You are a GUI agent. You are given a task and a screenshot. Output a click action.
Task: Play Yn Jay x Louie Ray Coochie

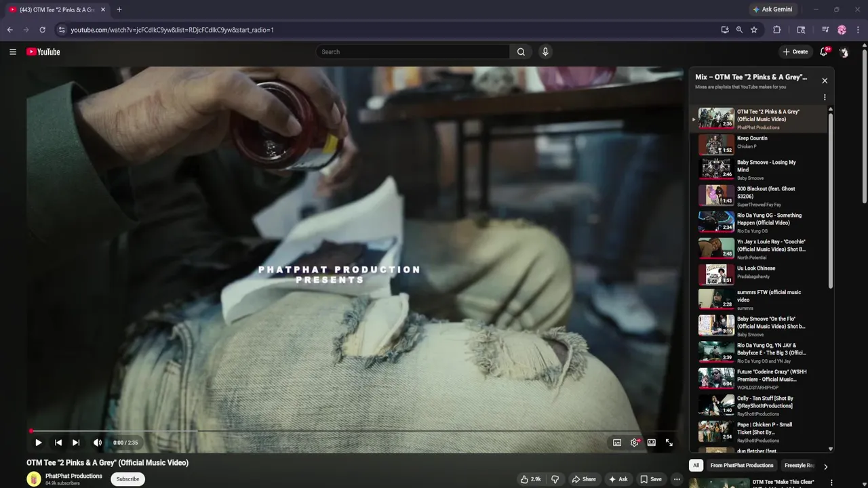pos(759,249)
